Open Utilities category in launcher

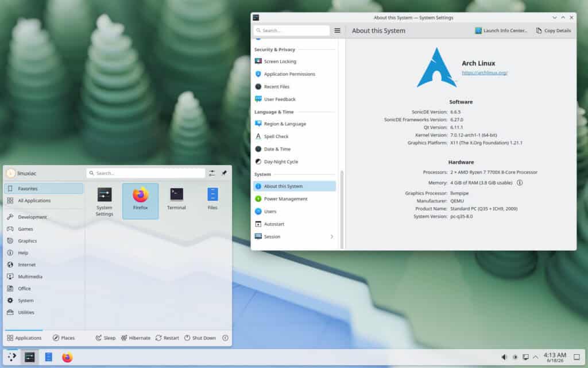(44, 312)
